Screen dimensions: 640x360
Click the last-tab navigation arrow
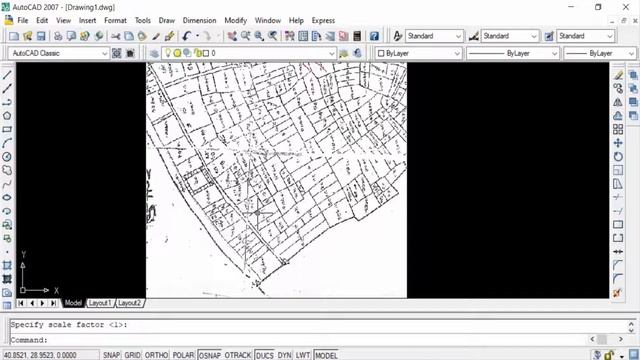pos(53,303)
